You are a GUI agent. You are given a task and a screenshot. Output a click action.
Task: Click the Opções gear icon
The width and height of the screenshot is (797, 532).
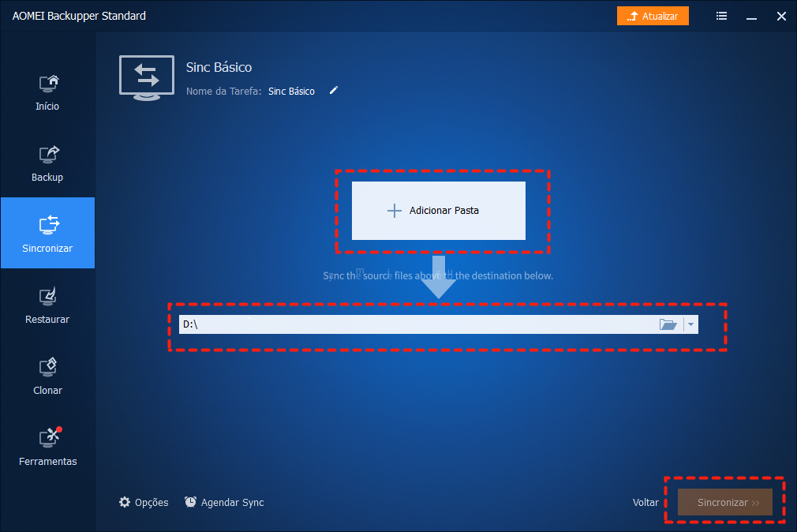125,503
